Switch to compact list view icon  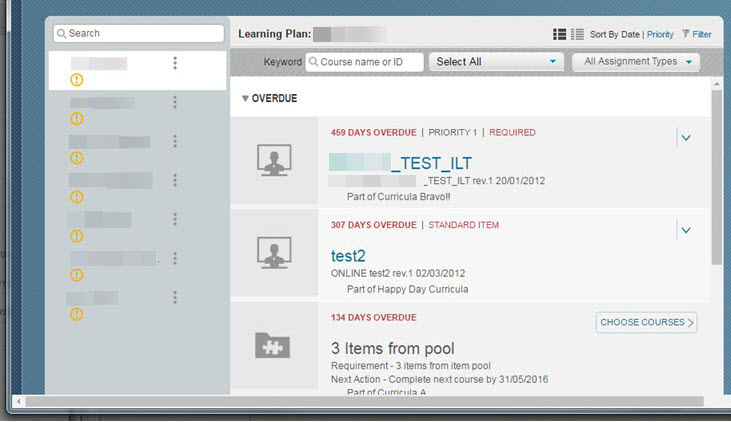point(577,34)
